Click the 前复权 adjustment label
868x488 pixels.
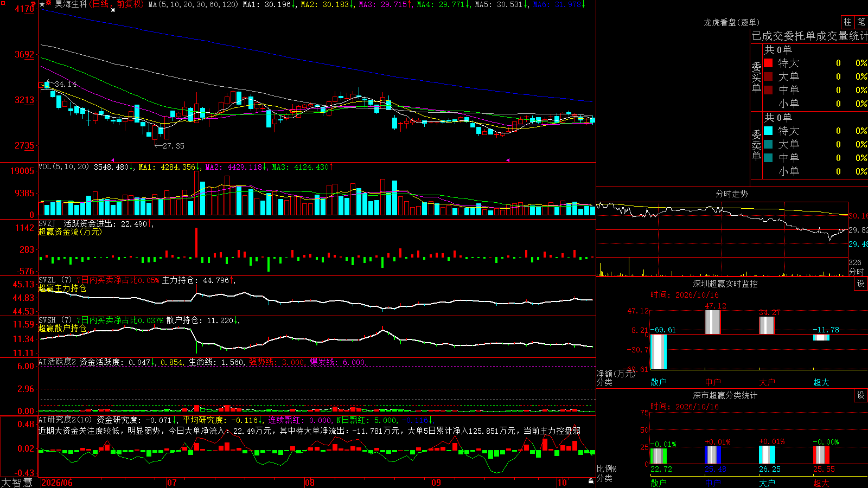(x=129, y=4)
